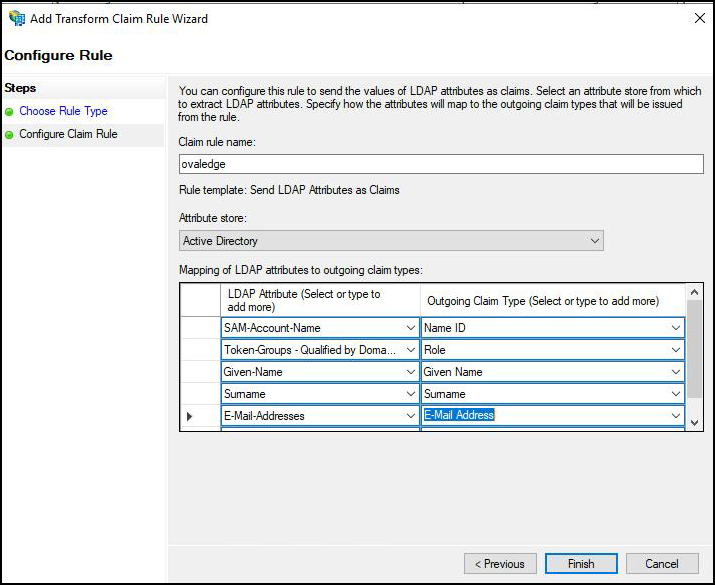The width and height of the screenshot is (715, 585).
Task: Click the Finish button
Action: 581,564
